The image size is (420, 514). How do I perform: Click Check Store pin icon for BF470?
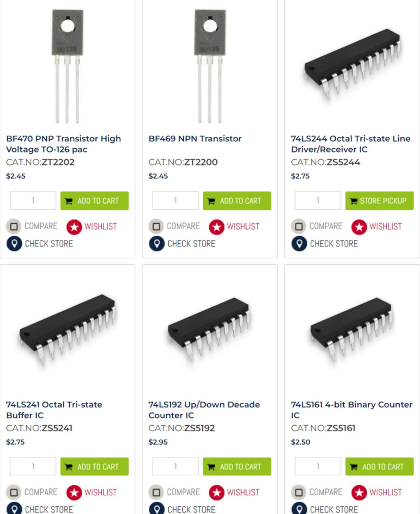click(14, 244)
